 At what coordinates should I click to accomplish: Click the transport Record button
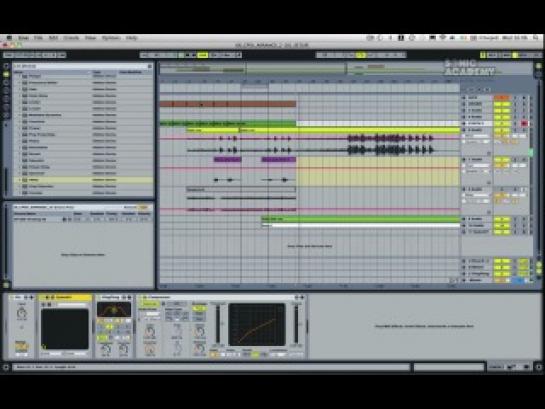pos(194,55)
